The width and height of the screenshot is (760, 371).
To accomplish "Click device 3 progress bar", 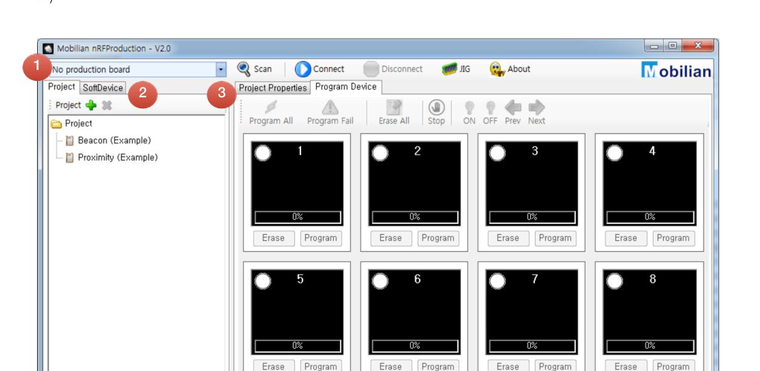I will click(x=532, y=217).
